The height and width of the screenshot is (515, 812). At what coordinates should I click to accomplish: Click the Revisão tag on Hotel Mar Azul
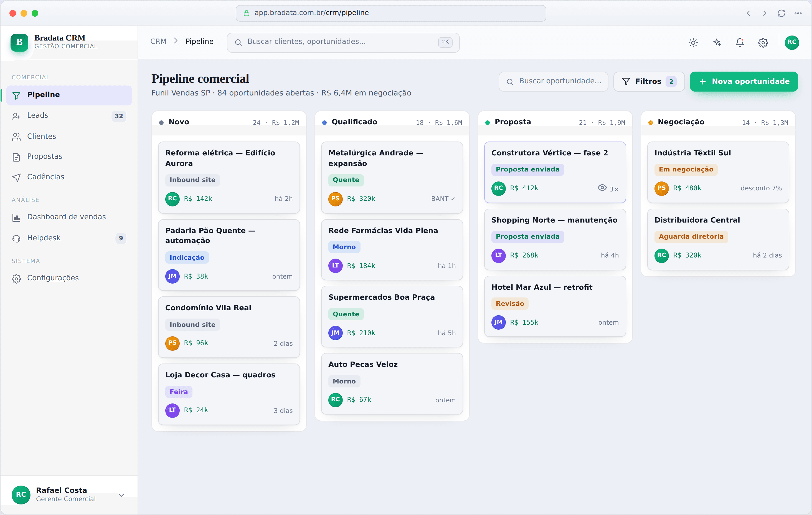click(510, 304)
